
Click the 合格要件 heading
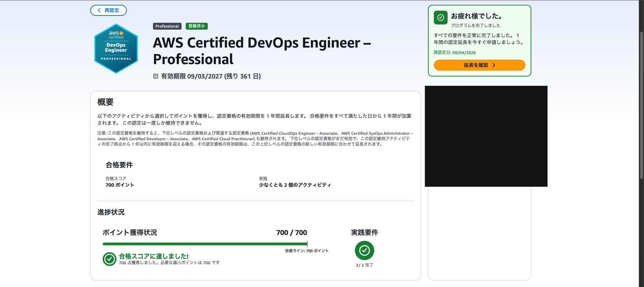coord(119,165)
